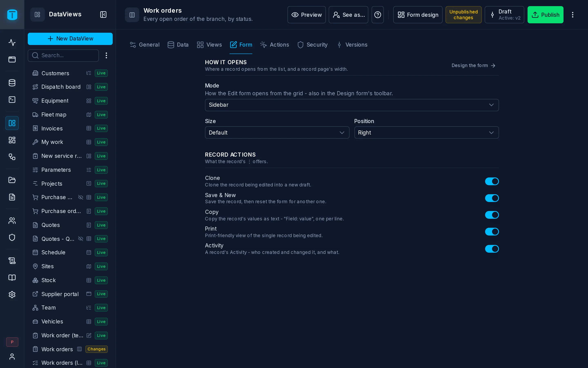Click the help question-mark icon in the header

pos(378,15)
